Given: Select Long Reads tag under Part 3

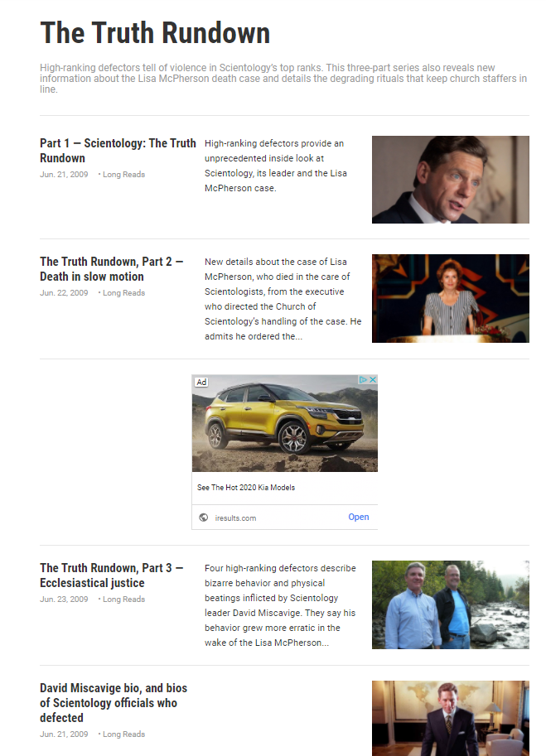Looking at the screenshot, I should 123,600.
